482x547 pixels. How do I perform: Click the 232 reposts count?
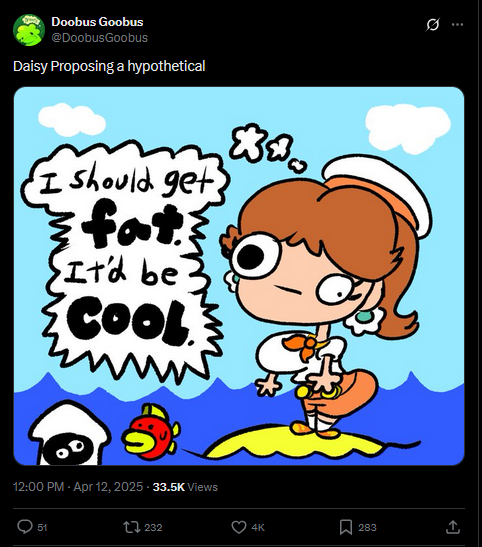point(153,527)
